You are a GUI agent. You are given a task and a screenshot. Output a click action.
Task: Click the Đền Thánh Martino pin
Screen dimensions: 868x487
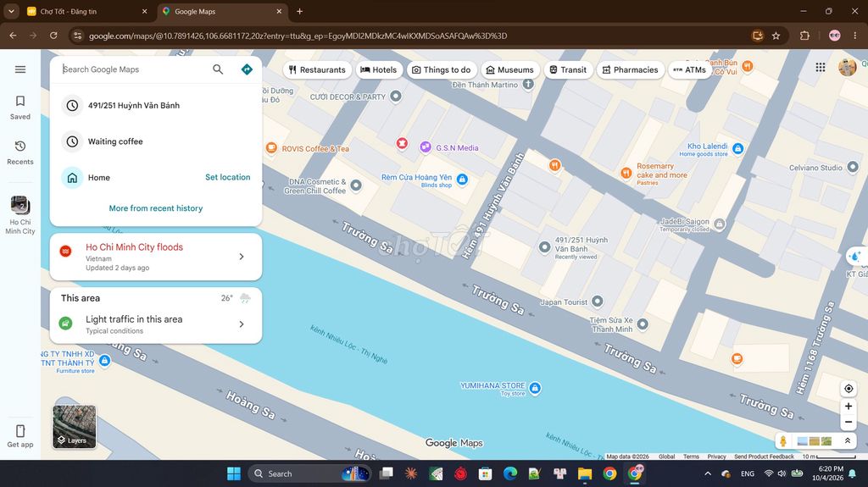click(529, 84)
